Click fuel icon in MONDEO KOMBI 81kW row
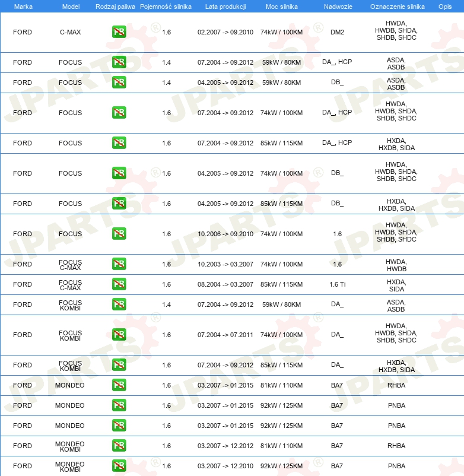464x476 pixels. (119, 446)
